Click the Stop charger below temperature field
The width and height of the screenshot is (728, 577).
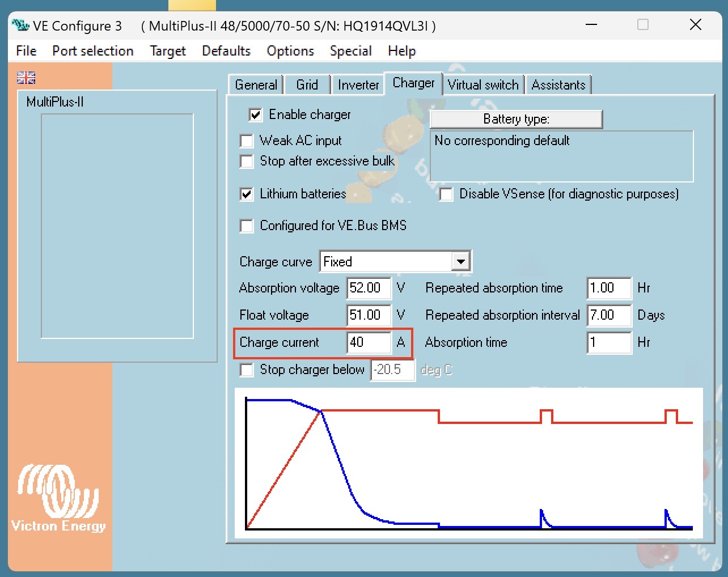(393, 370)
